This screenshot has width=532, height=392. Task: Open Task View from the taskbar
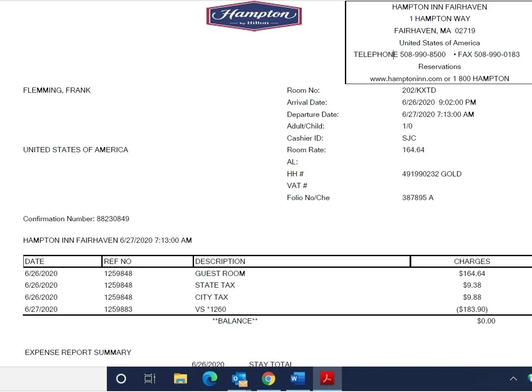coord(150,379)
